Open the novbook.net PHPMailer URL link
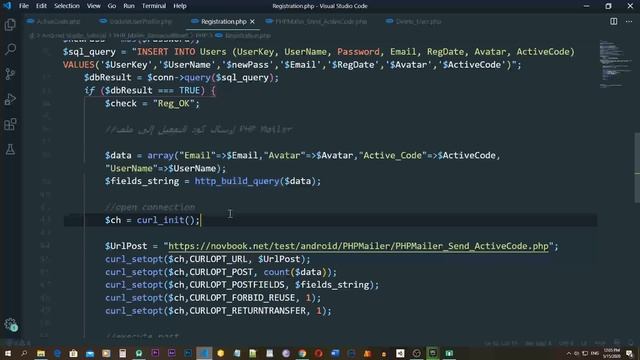This screenshot has width=640, height=360. tap(358, 246)
